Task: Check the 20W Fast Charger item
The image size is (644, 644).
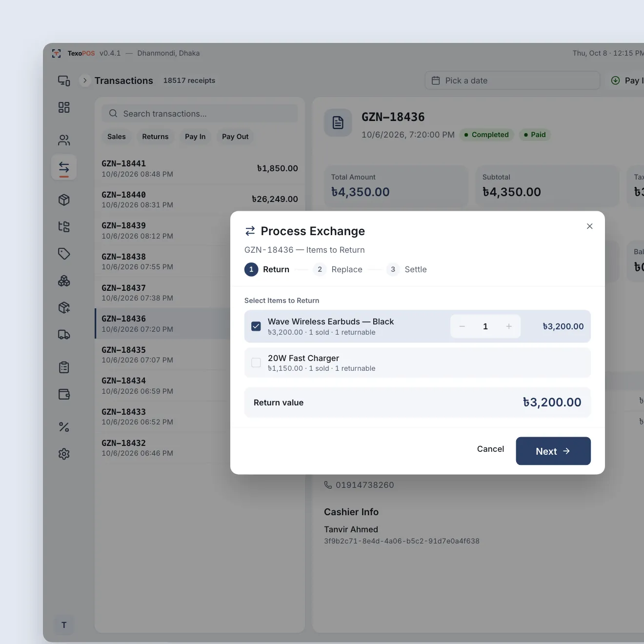Action: [256, 362]
